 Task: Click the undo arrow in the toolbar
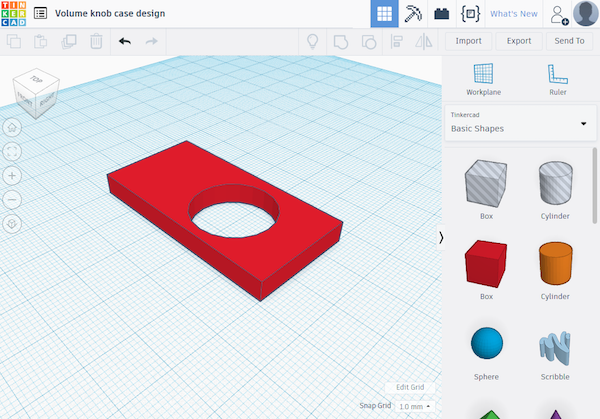(x=124, y=41)
